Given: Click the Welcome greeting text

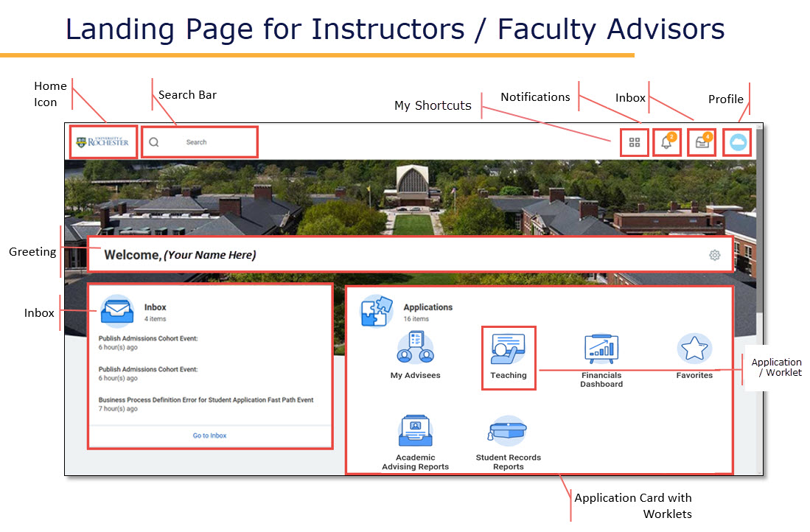Looking at the screenshot, I should click(x=181, y=255).
